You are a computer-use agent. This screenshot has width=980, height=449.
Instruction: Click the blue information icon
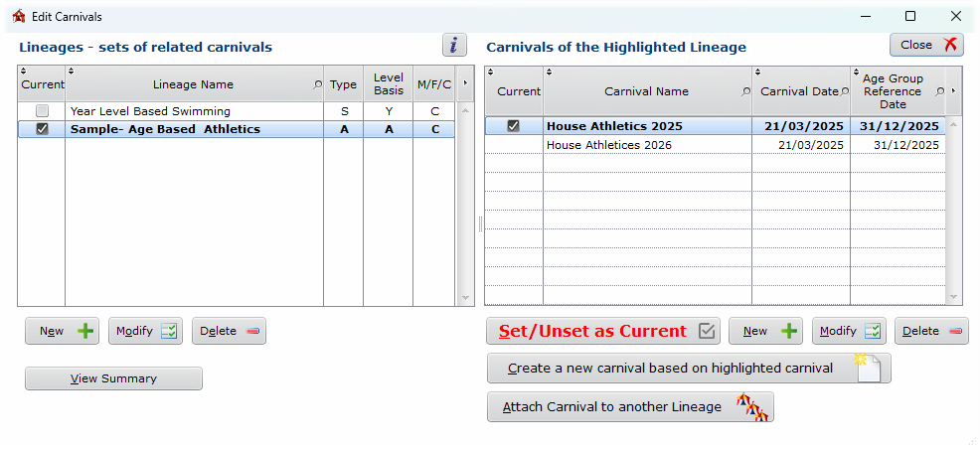(454, 45)
